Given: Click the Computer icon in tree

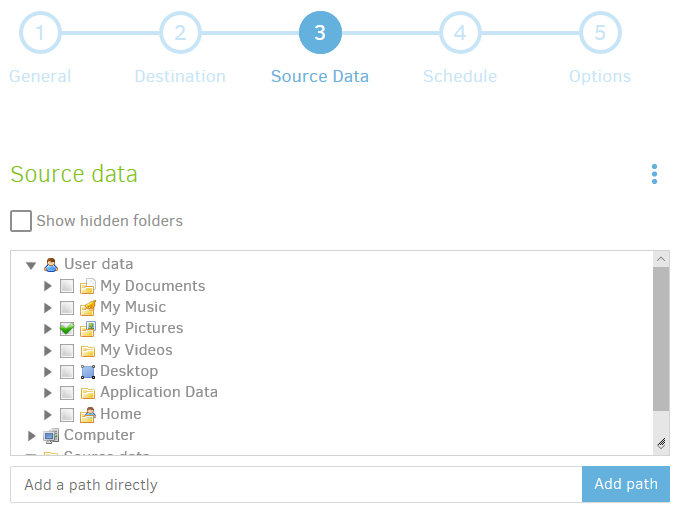Looking at the screenshot, I should [x=51, y=435].
